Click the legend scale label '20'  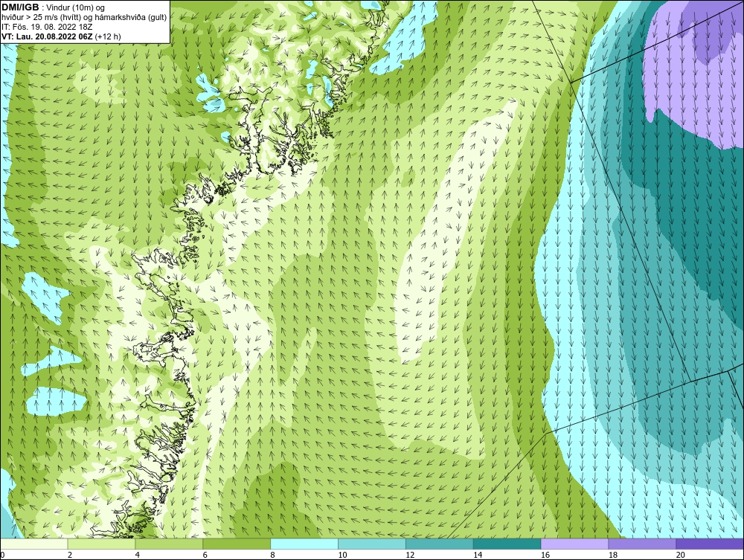coord(681,555)
